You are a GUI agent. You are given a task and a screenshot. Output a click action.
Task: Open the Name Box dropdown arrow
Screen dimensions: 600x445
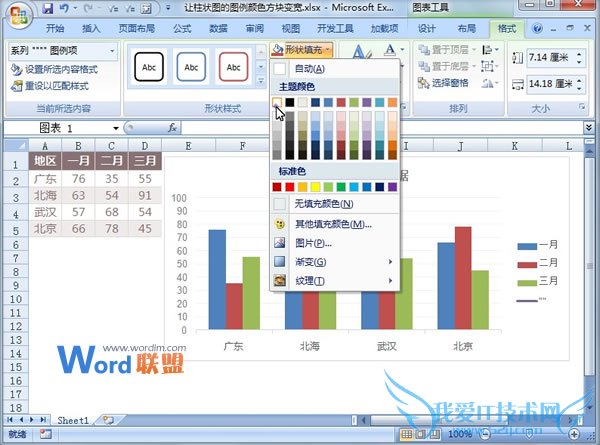click(x=116, y=128)
